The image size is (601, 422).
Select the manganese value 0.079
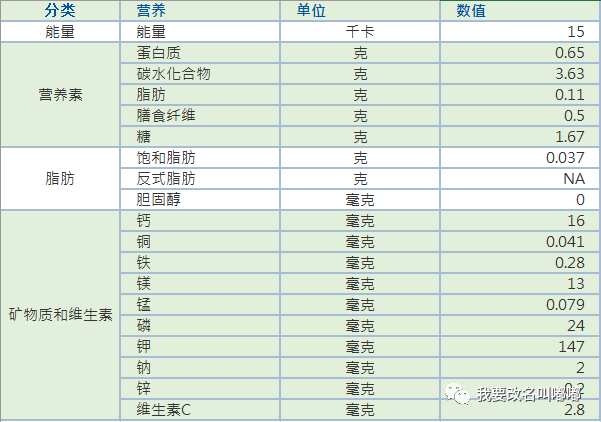pyautogui.click(x=520, y=304)
